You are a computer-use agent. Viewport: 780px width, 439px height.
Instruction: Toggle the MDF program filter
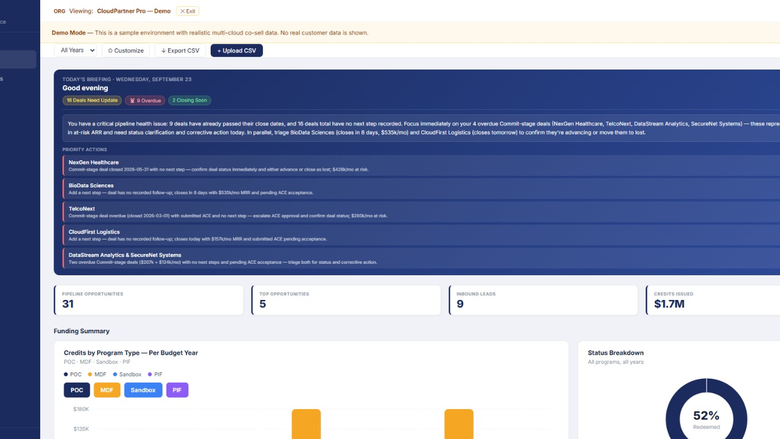point(107,390)
